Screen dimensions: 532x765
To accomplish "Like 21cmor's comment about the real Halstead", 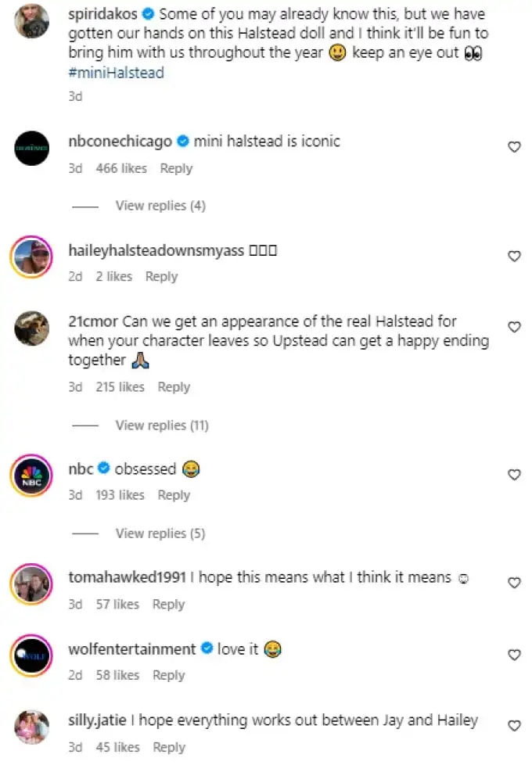I will [515, 327].
